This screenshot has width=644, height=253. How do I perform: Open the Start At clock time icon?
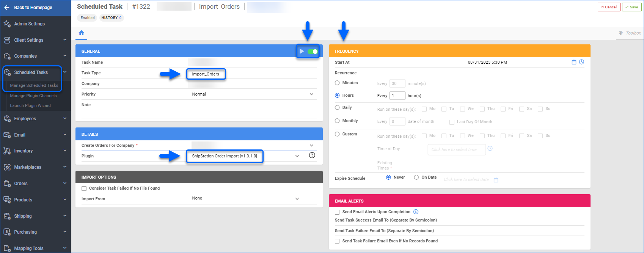click(581, 62)
